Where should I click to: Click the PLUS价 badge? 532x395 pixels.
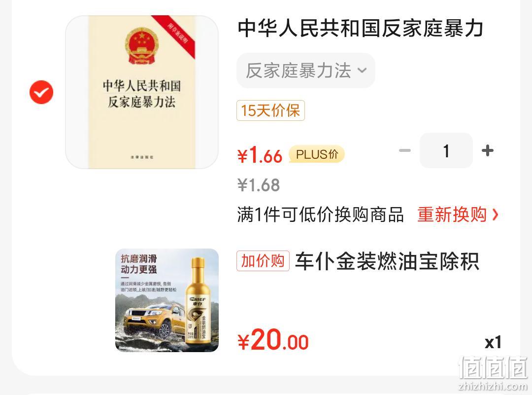click(x=317, y=154)
